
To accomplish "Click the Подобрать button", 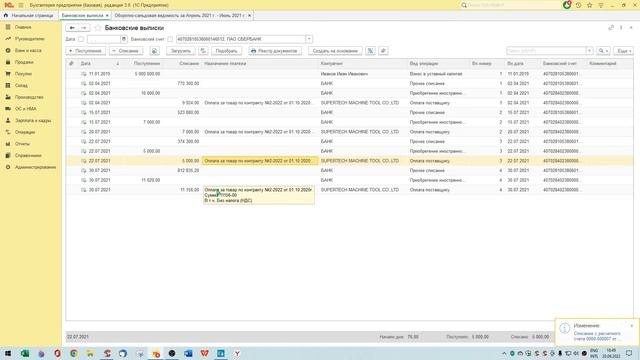I will (227, 51).
